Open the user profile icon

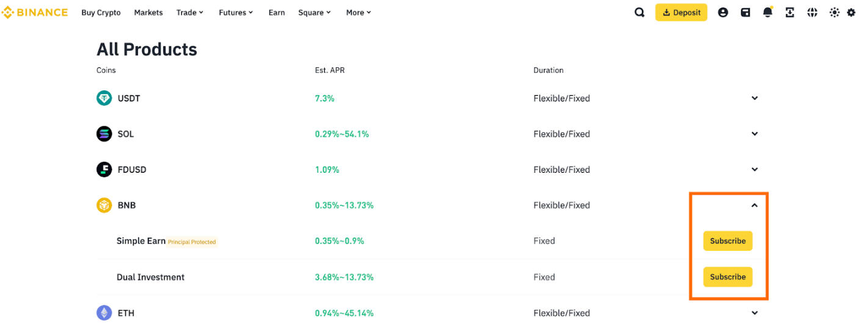pos(723,12)
